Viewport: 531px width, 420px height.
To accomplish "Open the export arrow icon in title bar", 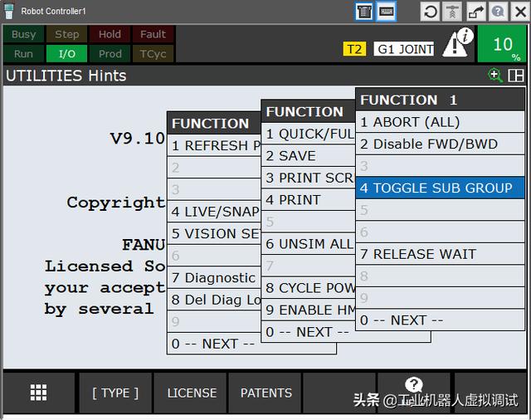I will (475, 12).
